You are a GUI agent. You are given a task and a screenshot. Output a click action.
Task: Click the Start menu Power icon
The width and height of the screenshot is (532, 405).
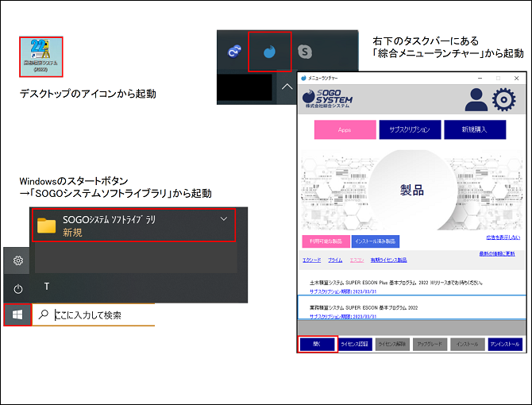18,289
